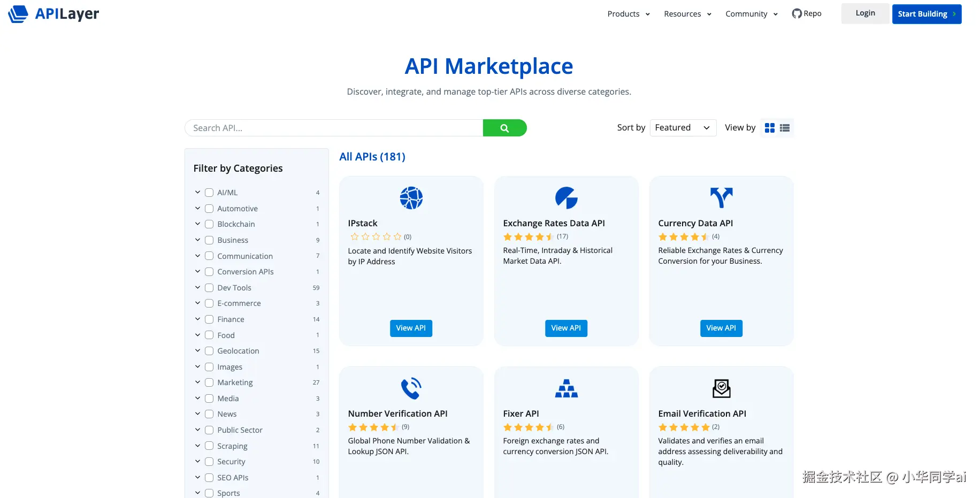
Task: Check the Geolocation category checkbox
Action: coord(209,351)
